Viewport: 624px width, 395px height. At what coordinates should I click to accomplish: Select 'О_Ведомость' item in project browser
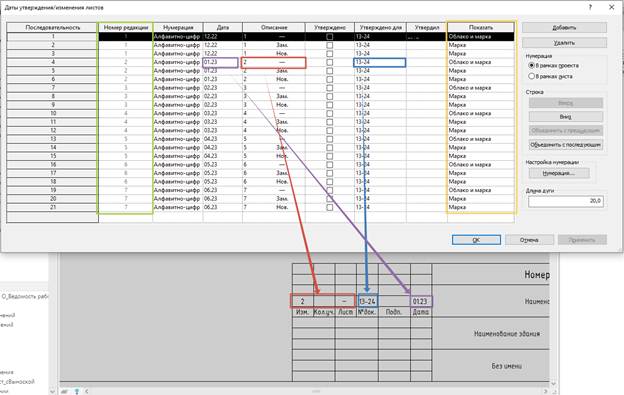25,296
